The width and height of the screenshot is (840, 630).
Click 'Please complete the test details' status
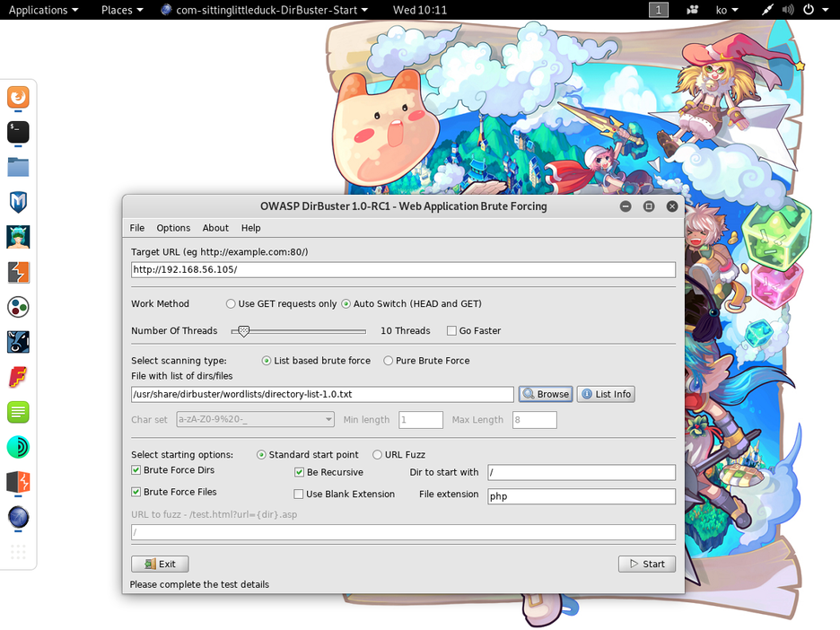point(199,584)
